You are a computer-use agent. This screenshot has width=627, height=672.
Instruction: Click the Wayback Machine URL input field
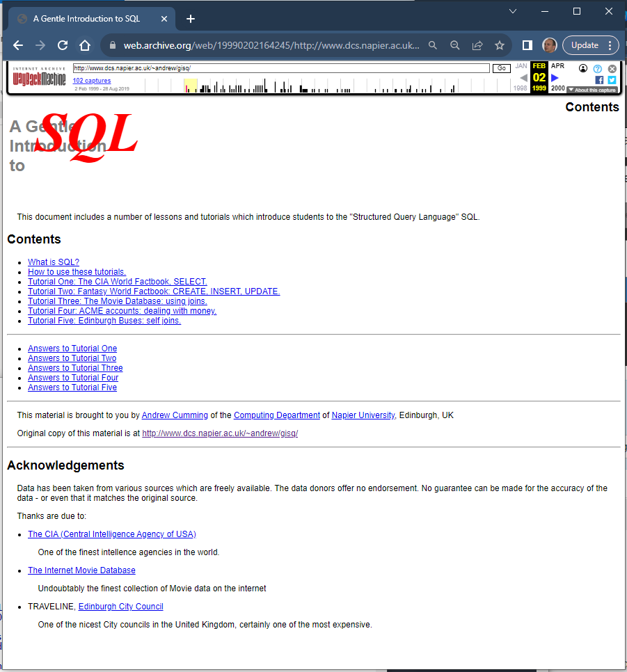coord(282,68)
